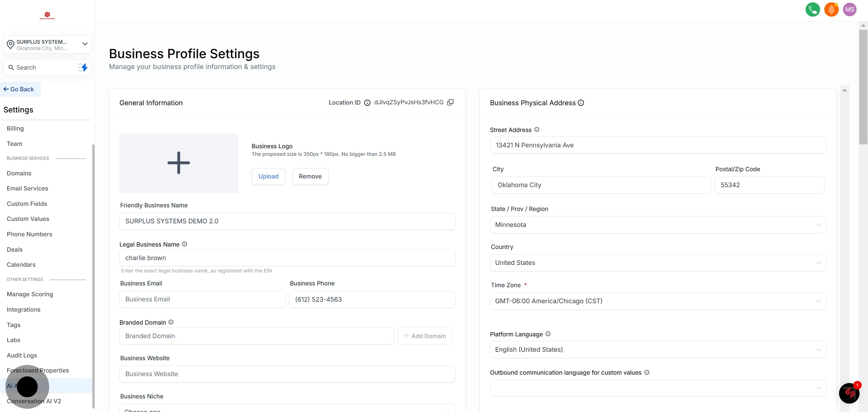Open the Time Zone dropdown
This screenshot has height=412, width=868.
point(657,301)
